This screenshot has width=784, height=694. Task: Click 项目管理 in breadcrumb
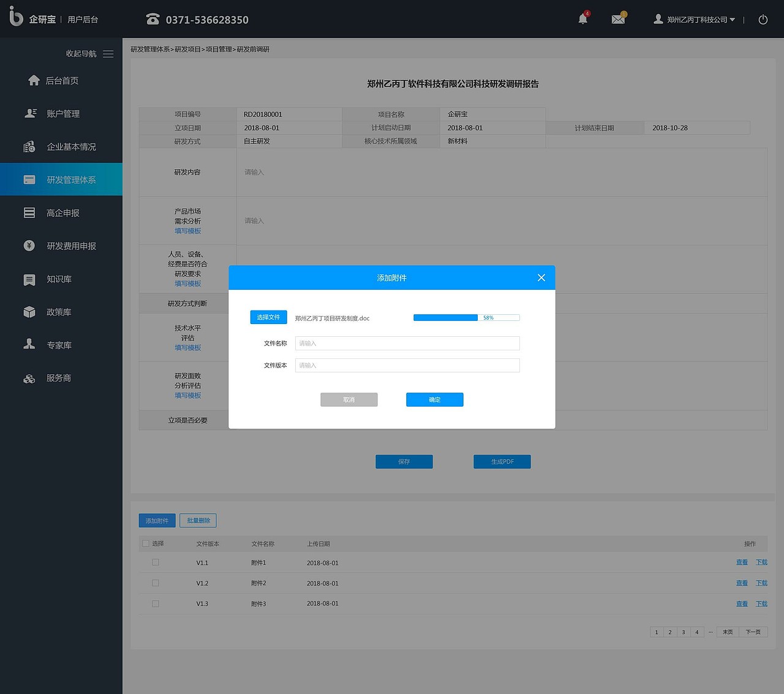click(219, 49)
